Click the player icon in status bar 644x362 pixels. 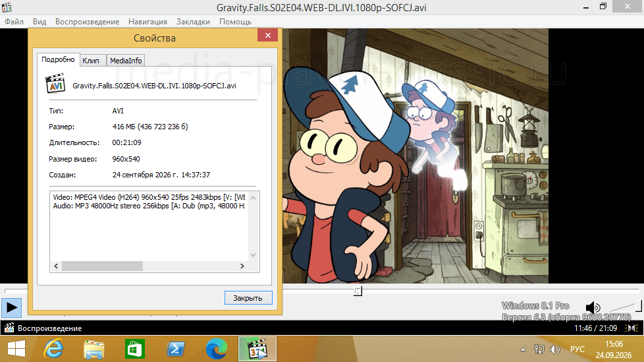9,328
